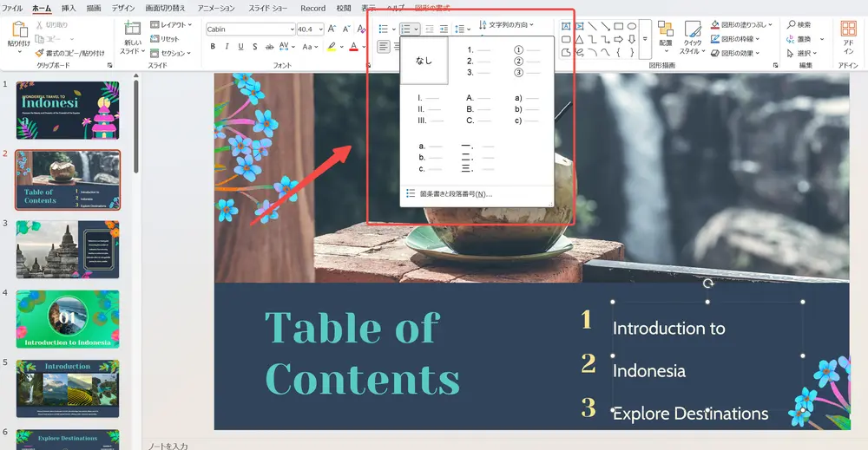868x450 pixels.
Task: Expand the text direction (文字列の方向) dropdown
Action: point(531,25)
